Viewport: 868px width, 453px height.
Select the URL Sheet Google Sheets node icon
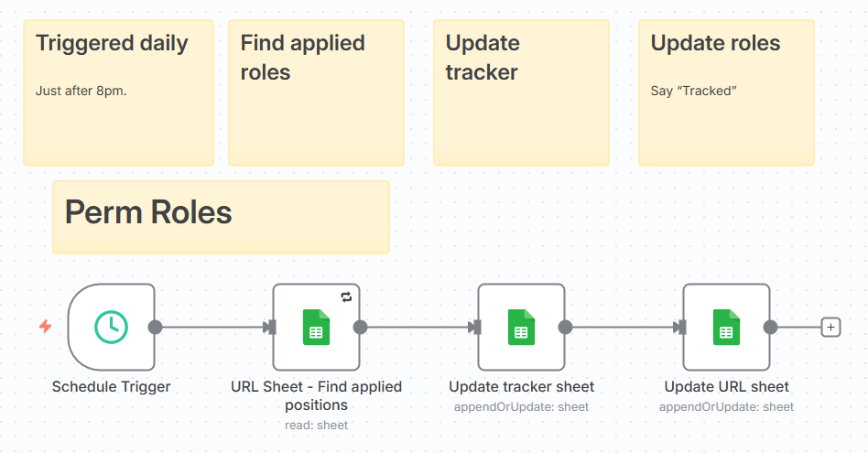click(x=317, y=327)
